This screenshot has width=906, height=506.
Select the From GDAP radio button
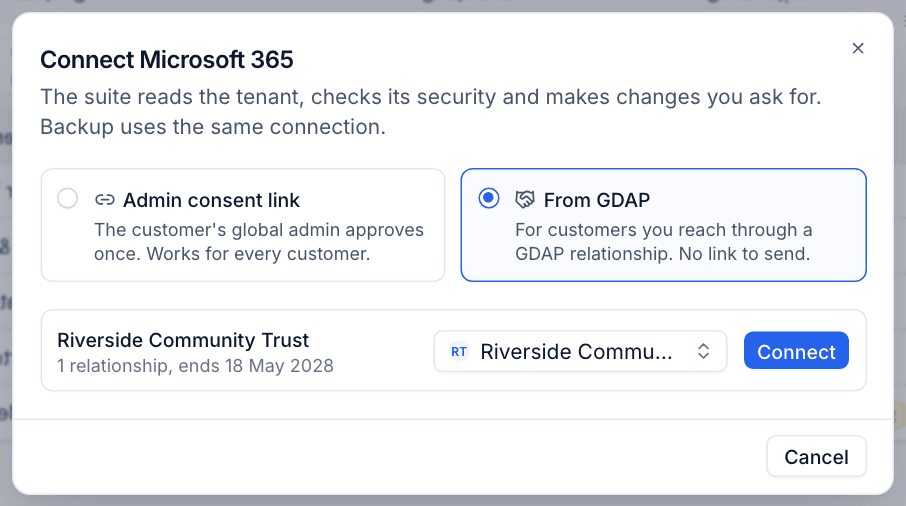489,198
